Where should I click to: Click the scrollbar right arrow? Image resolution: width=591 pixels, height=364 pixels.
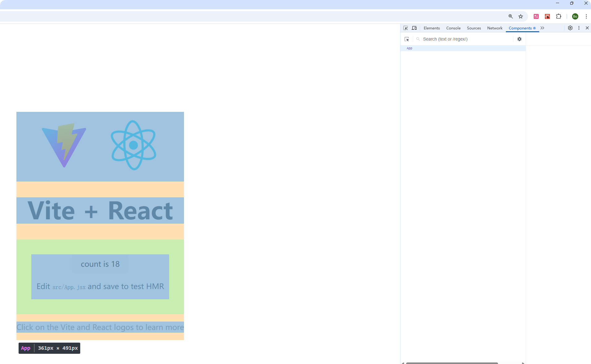click(523, 363)
